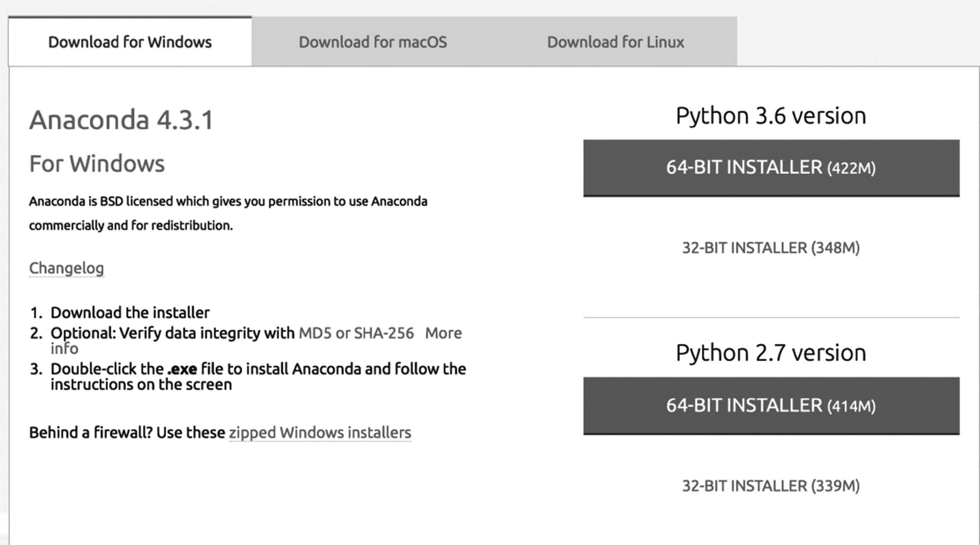Download Python 2.7 32-bit installer (339M)
The image size is (980, 545).
click(771, 486)
